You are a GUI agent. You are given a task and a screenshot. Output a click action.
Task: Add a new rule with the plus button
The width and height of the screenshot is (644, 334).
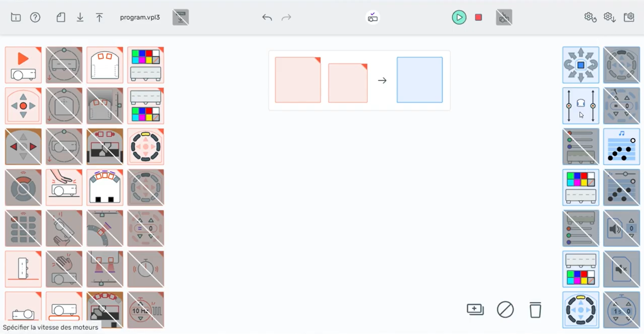point(475,309)
